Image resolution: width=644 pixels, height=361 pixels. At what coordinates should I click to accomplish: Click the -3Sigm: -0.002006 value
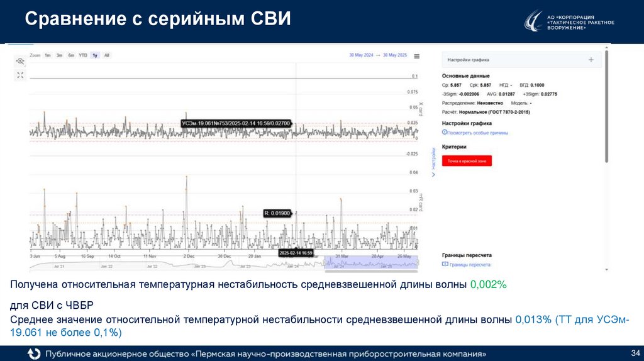pyautogui.click(x=460, y=94)
